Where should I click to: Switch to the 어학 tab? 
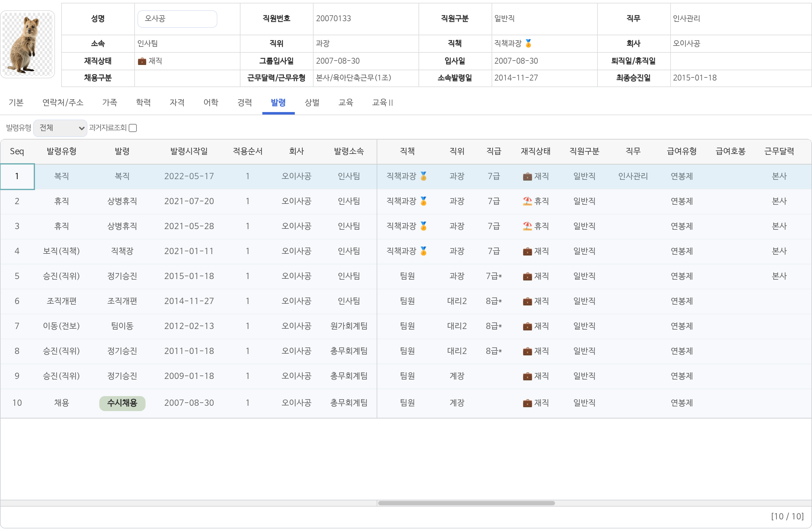click(x=211, y=102)
